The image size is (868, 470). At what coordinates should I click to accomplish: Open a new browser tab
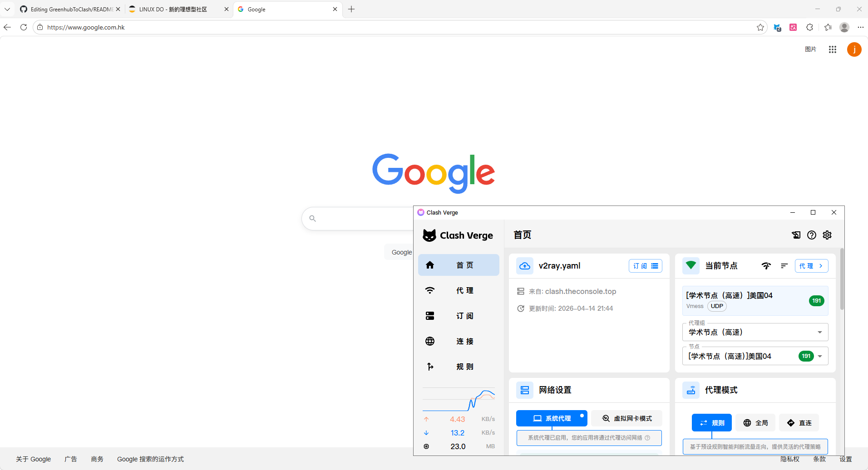(351, 9)
